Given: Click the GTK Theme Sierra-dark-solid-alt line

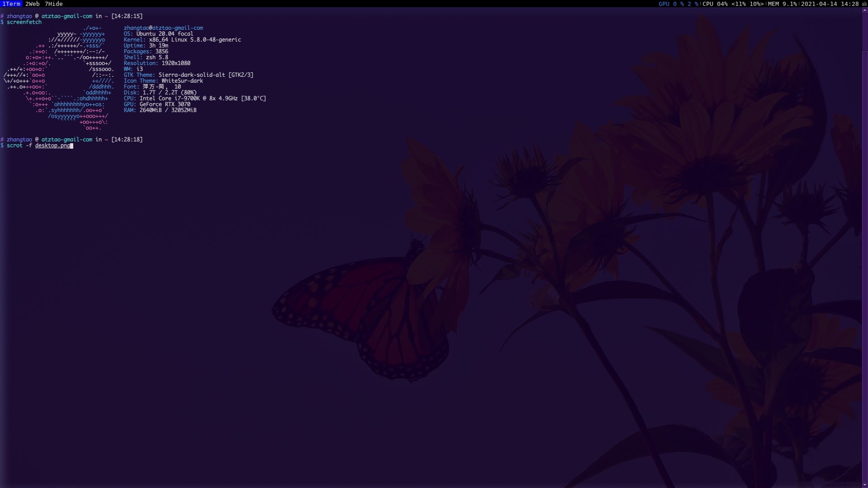Looking at the screenshot, I should 188,75.
